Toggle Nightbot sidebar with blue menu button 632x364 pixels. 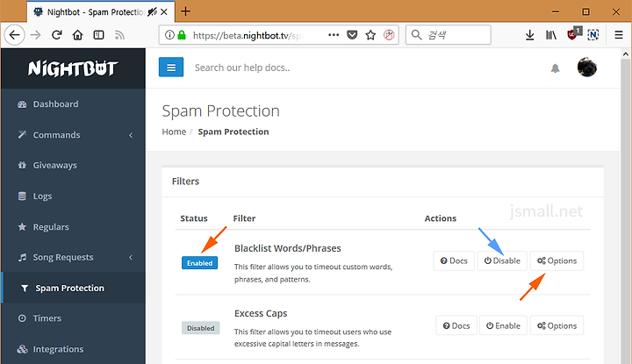point(171,67)
